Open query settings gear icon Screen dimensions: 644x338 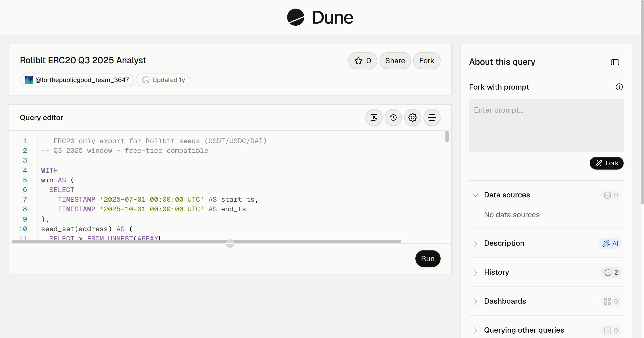click(x=413, y=117)
